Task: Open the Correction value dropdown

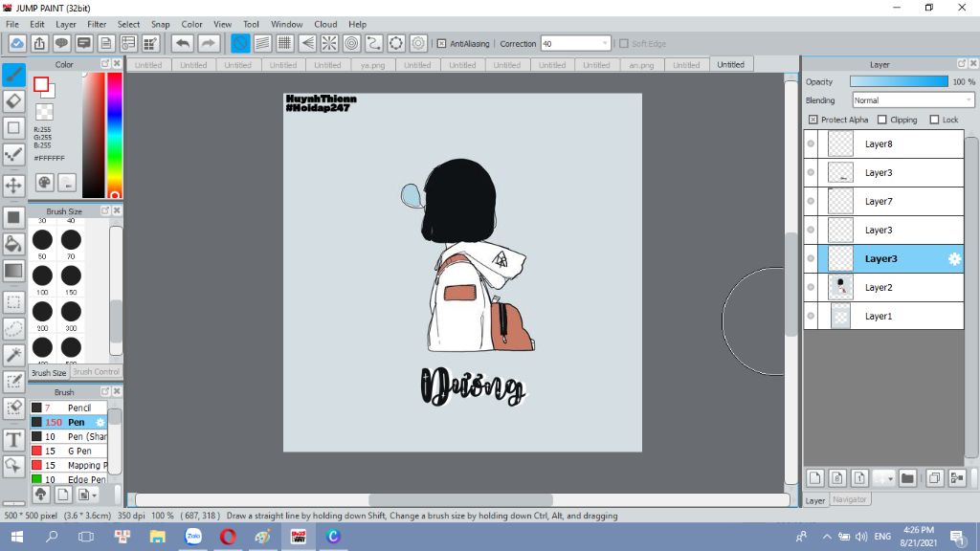Action: point(575,44)
